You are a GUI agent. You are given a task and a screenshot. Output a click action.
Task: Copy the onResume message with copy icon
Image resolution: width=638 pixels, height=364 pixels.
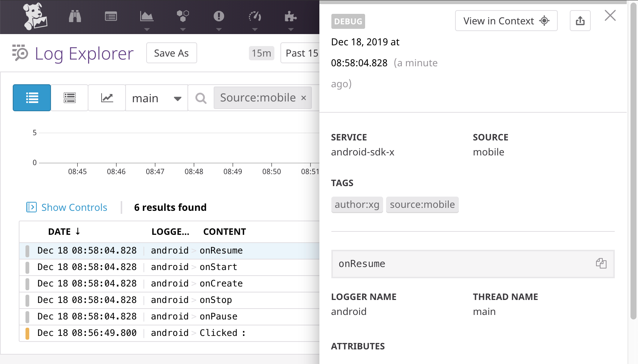pyautogui.click(x=601, y=263)
